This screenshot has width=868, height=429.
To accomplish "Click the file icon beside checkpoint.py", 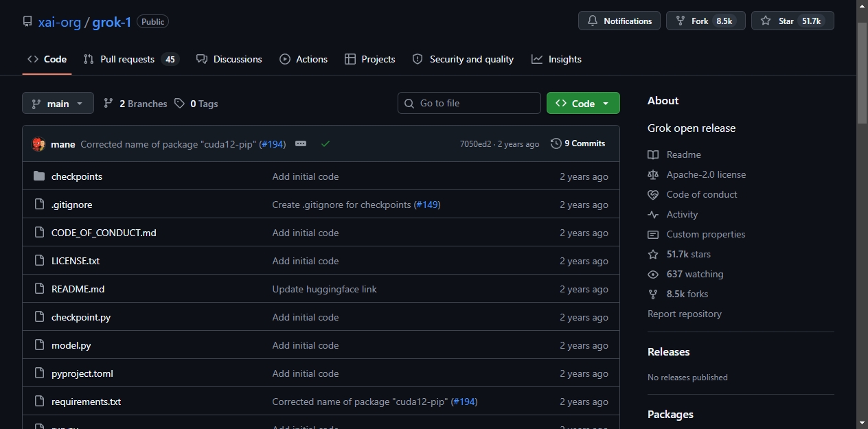I will coord(39,317).
